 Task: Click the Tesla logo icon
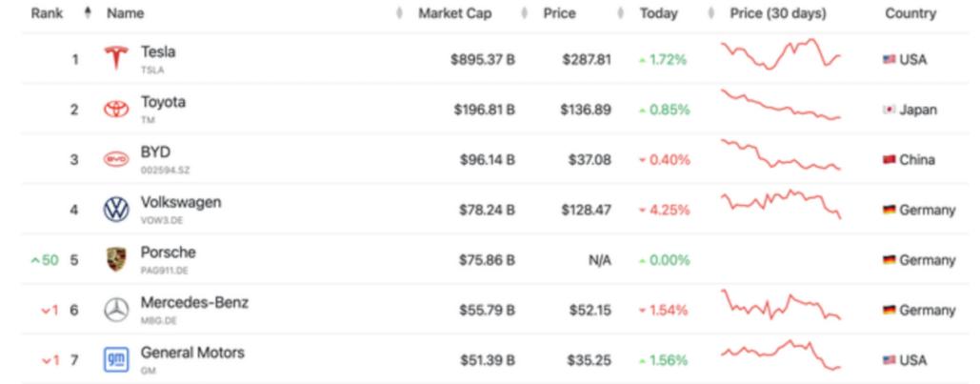pos(115,58)
